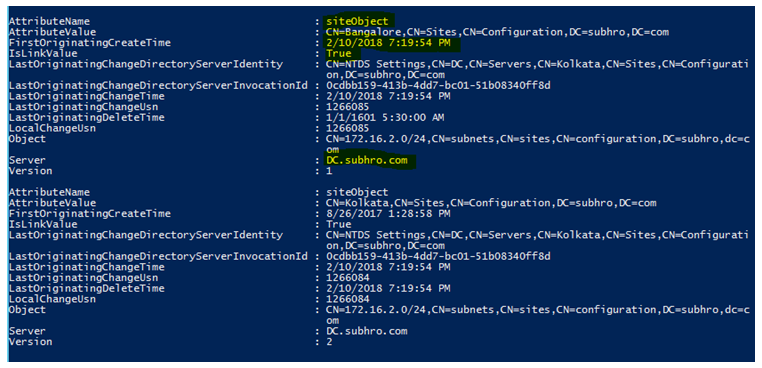Click the first record's LocalChangeUsn label
Screen dimensions: 762x368
tap(52, 128)
